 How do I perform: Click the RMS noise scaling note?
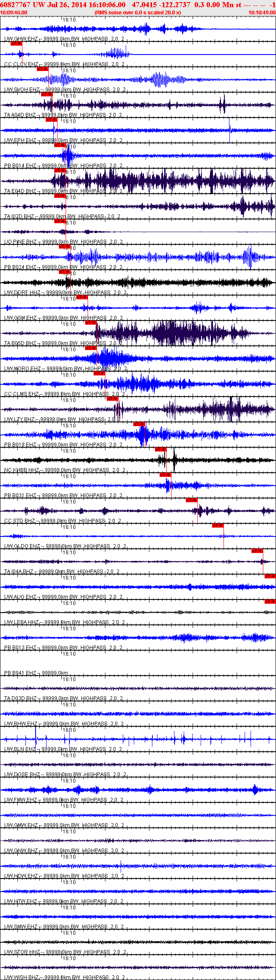[138, 13]
